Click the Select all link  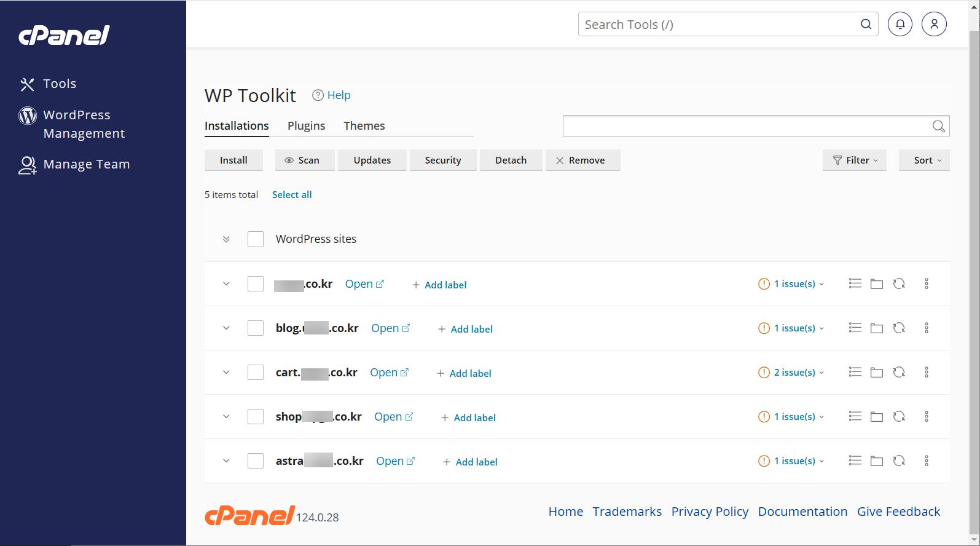pos(292,194)
